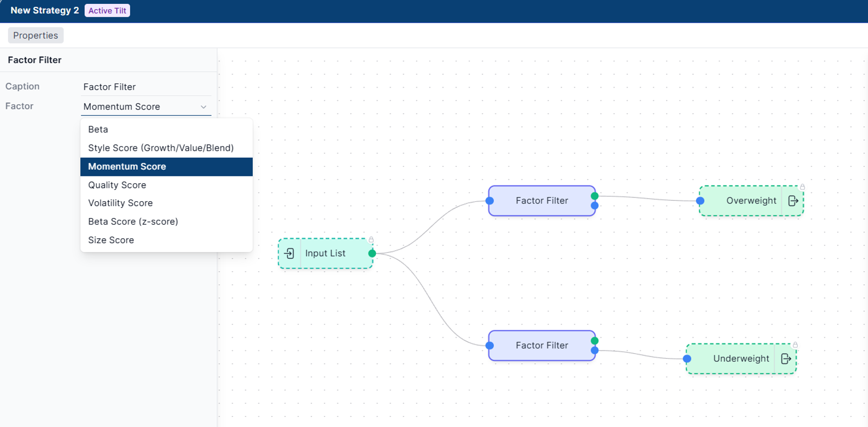Image resolution: width=868 pixels, height=427 pixels.
Task: Select the highlighted Momentum Score option
Action: tap(167, 167)
